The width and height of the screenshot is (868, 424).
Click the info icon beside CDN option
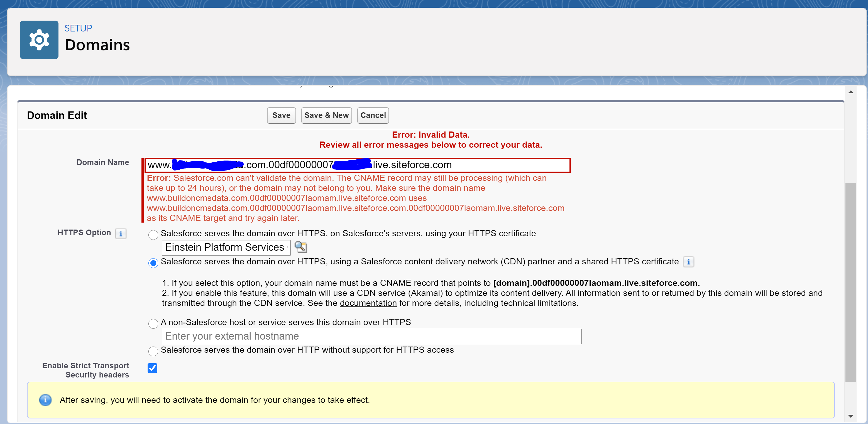(x=688, y=262)
